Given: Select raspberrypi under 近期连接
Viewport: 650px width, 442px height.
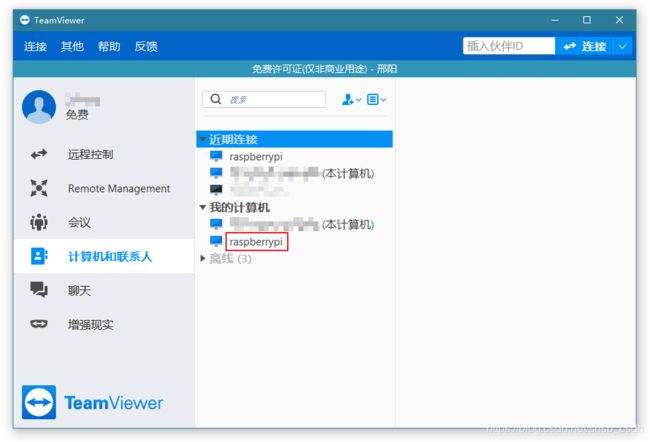Looking at the screenshot, I should (256, 157).
